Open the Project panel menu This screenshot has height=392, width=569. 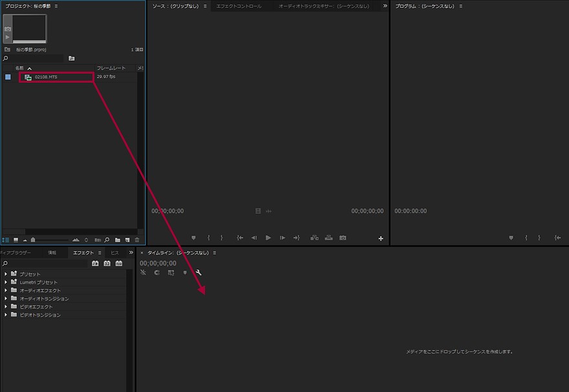click(56, 6)
